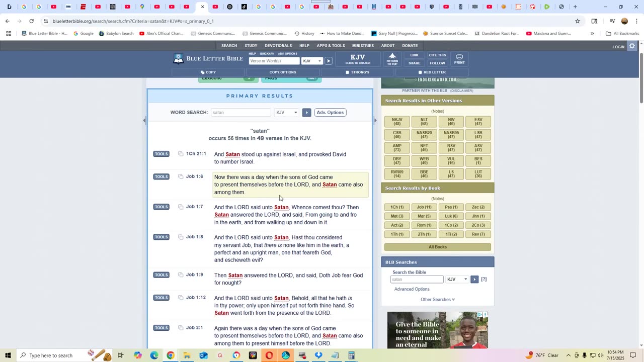644x362 pixels.
Task: Click copy icon beside Job 1:9
Action: (x=181, y=275)
